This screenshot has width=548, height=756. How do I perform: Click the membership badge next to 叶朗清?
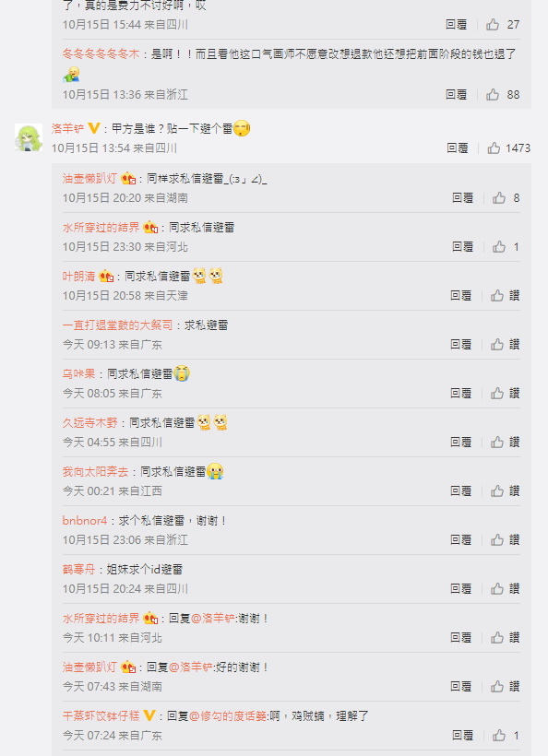(x=106, y=277)
